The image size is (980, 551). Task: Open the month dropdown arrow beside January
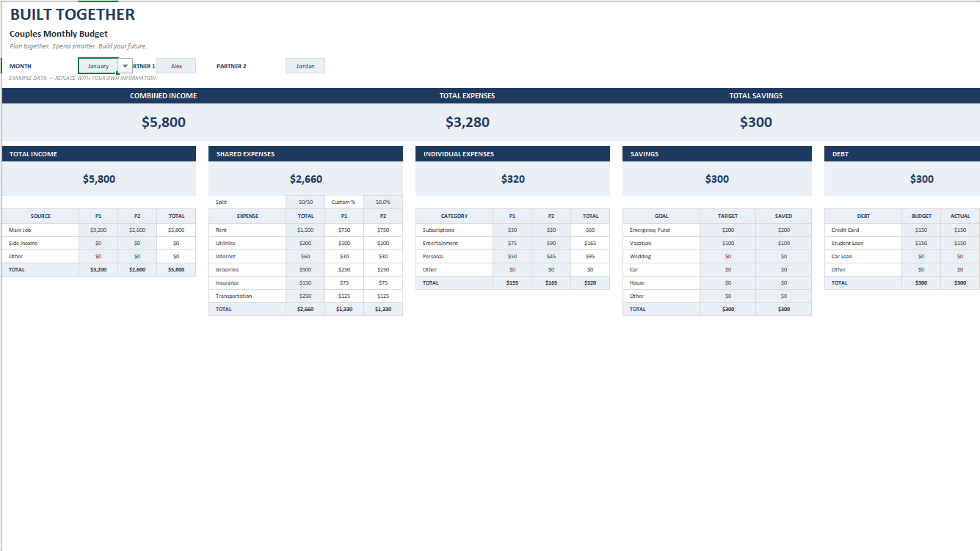pos(126,66)
